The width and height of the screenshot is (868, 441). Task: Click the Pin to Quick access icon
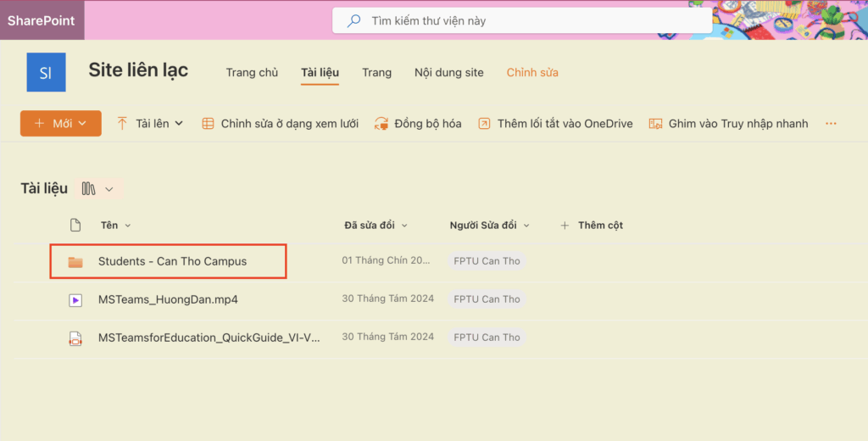click(655, 124)
